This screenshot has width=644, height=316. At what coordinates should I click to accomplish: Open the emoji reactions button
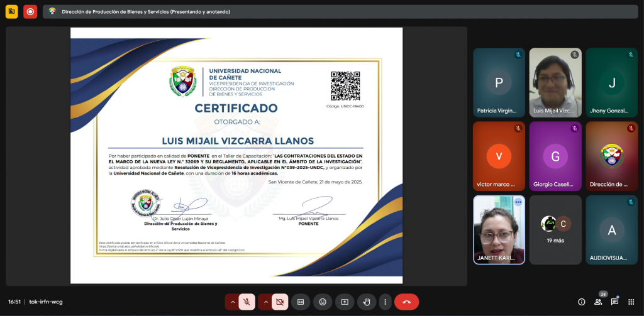[x=323, y=302]
